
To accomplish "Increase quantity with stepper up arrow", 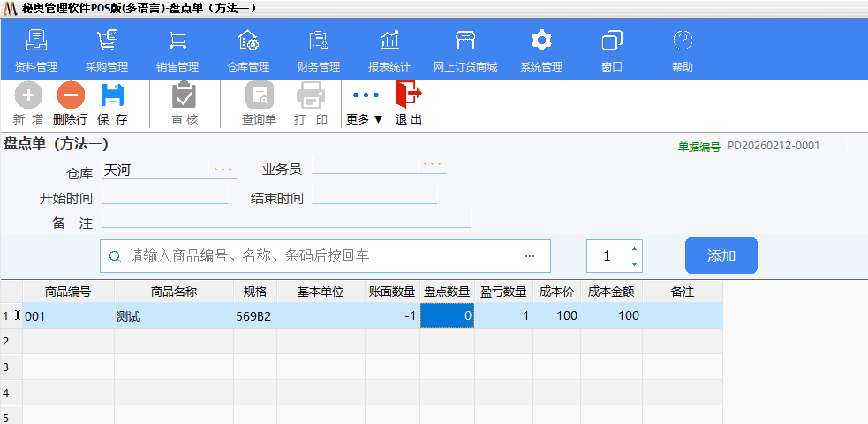I will pyautogui.click(x=634, y=248).
